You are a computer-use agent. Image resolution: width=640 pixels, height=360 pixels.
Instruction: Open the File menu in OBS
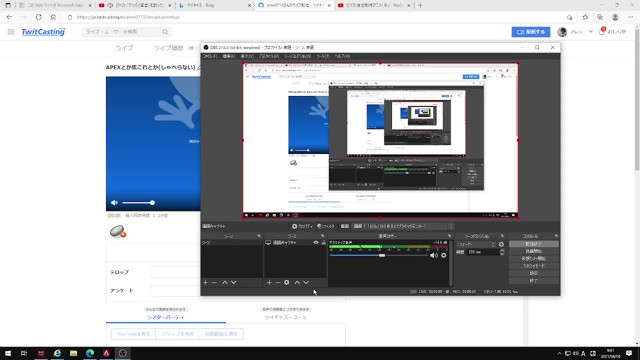coord(210,56)
